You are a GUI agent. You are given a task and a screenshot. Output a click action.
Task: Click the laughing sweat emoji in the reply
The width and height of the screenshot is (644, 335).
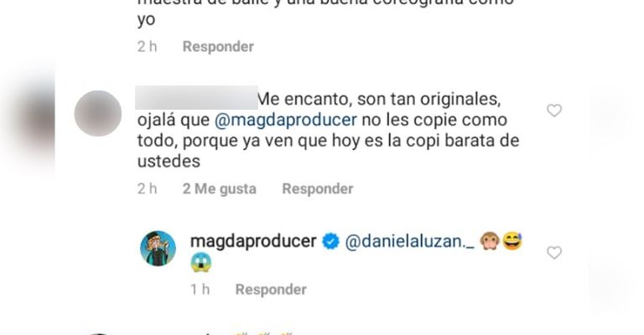click(512, 240)
